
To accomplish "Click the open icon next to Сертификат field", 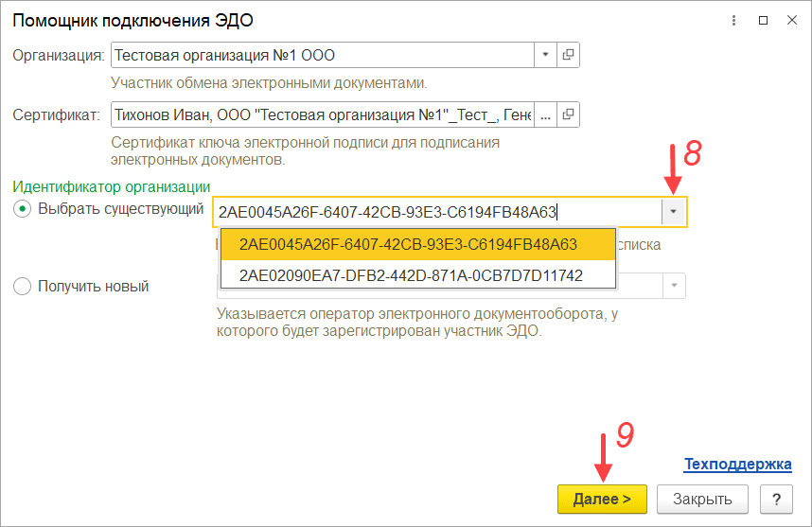I will 568,115.
